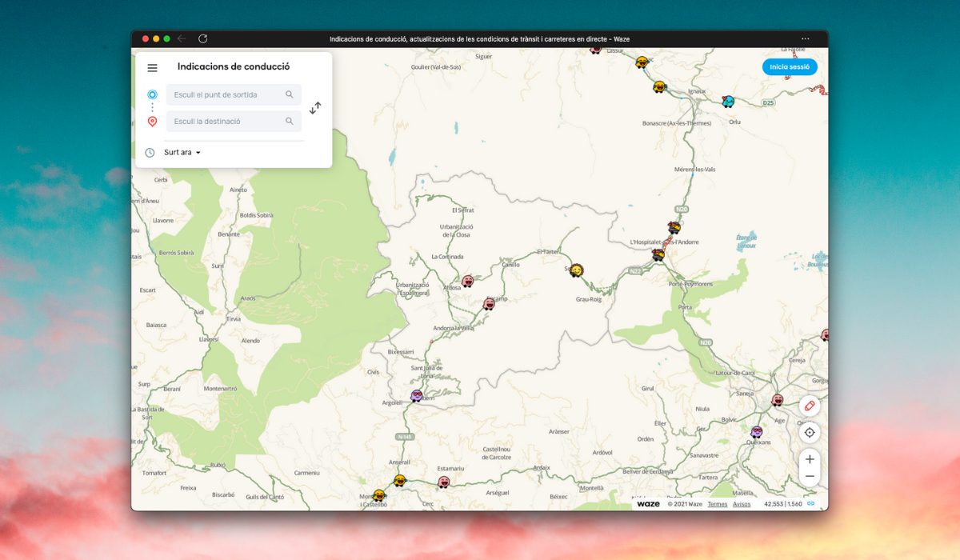Click the browser reload icon
This screenshot has width=960, height=560.
tap(203, 38)
